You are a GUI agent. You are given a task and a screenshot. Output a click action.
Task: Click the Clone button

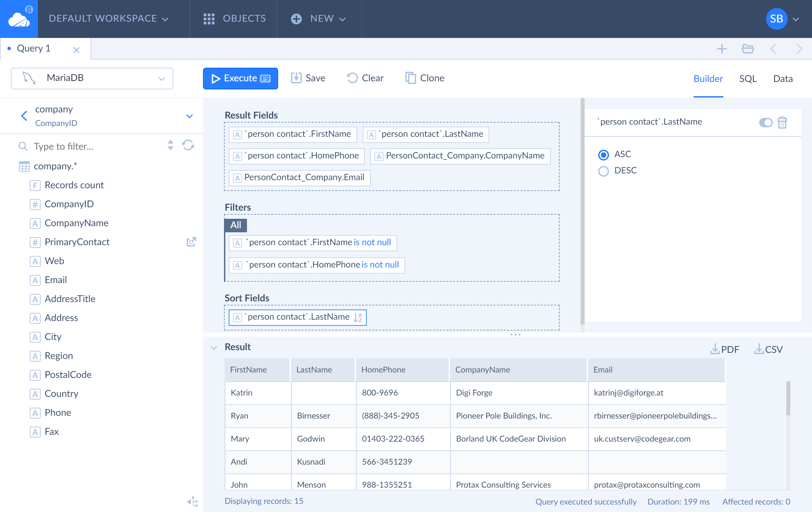point(425,78)
